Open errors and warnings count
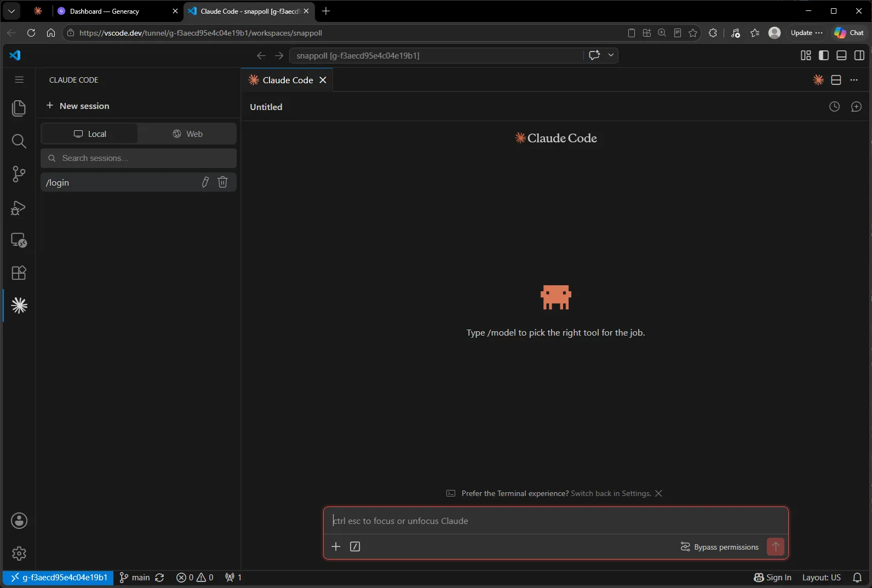 (195, 578)
